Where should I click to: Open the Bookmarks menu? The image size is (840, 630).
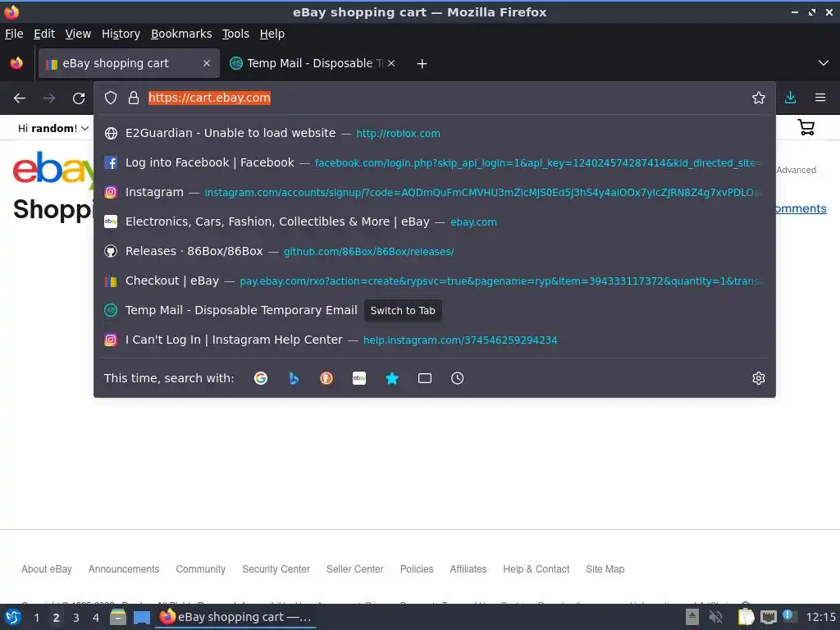coord(181,34)
